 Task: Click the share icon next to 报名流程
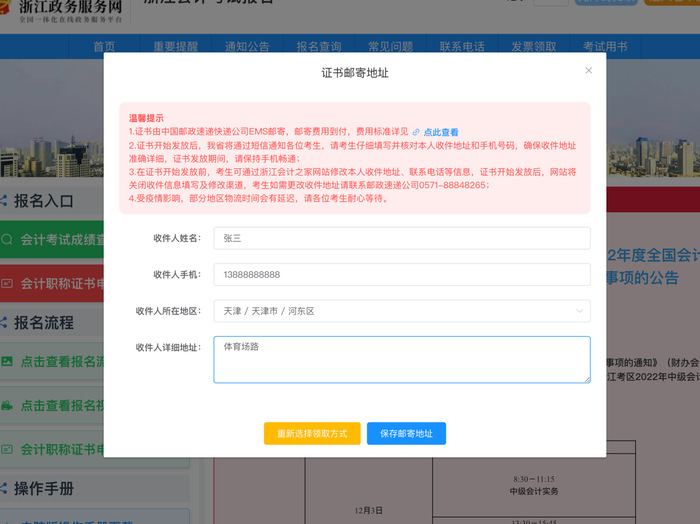tap(4, 324)
